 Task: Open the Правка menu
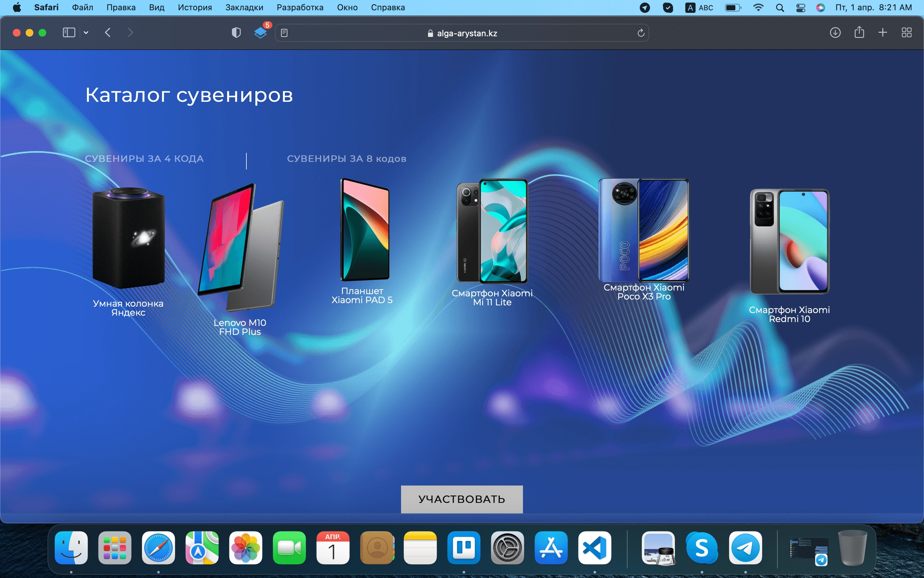121,8
